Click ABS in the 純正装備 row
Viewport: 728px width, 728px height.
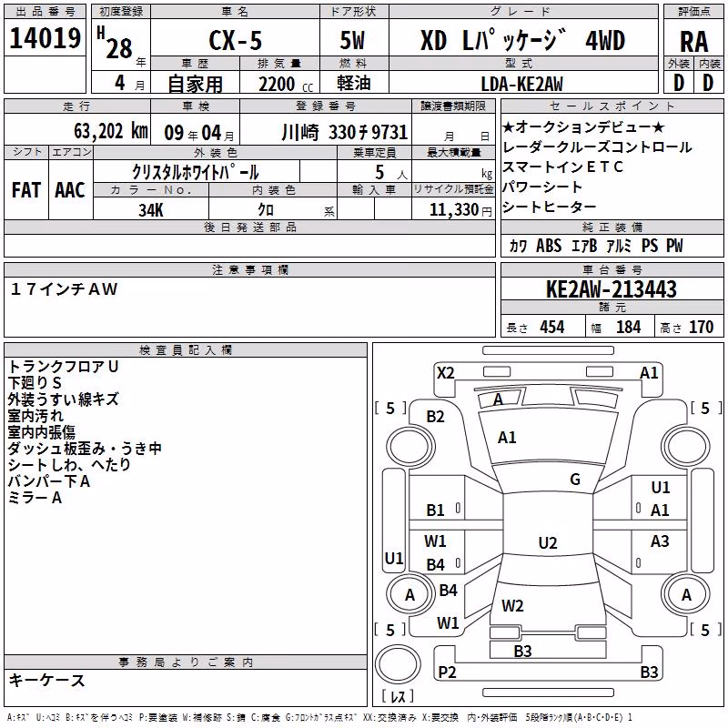[549, 246]
